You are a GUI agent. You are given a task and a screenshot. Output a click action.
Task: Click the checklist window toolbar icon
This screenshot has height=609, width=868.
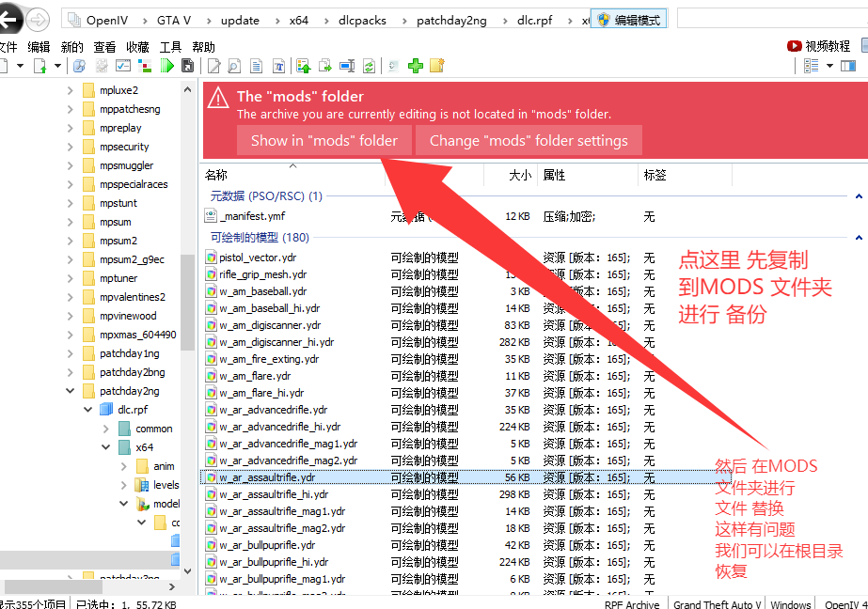tap(123, 66)
